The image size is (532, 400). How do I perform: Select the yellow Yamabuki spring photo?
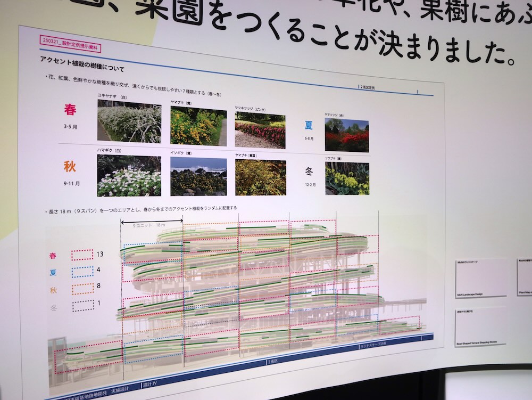(x=198, y=126)
